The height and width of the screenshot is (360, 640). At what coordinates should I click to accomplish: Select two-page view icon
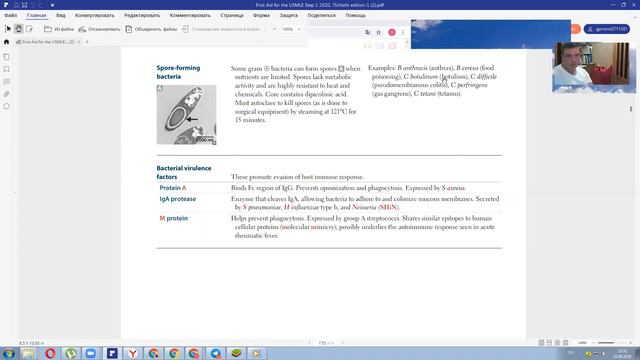[x=558, y=342]
